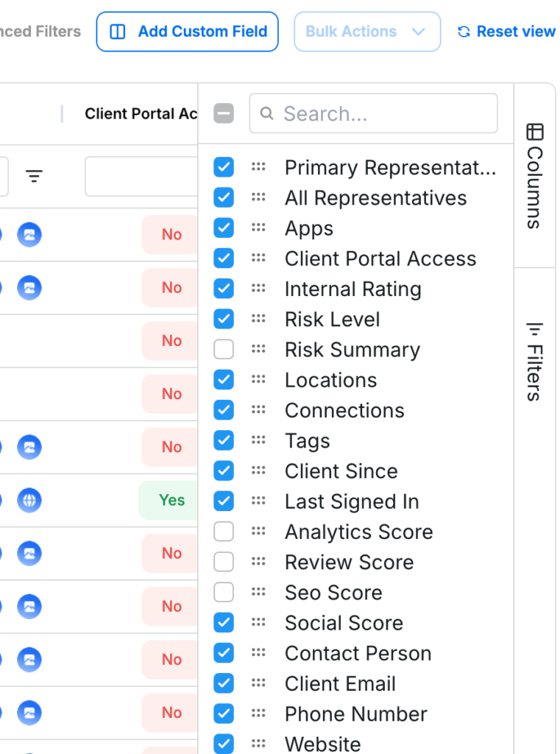
Task: Open the column filter menu icon
Action: [34, 176]
